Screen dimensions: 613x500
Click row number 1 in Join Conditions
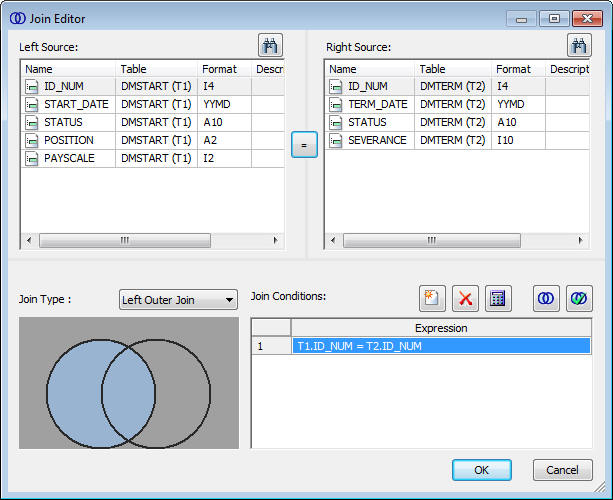[x=271, y=346]
